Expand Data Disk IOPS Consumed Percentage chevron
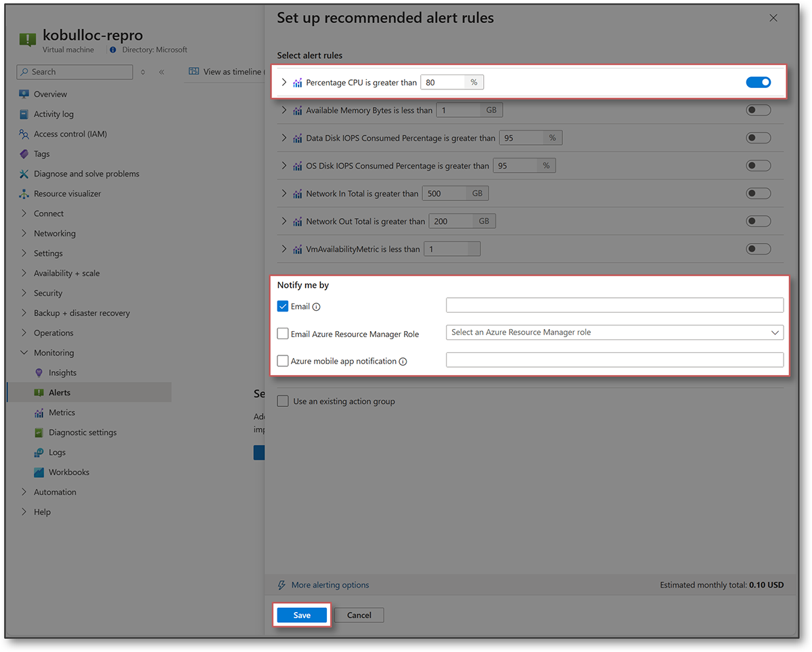Viewport: 812px width, 652px height. tap(284, 138)
